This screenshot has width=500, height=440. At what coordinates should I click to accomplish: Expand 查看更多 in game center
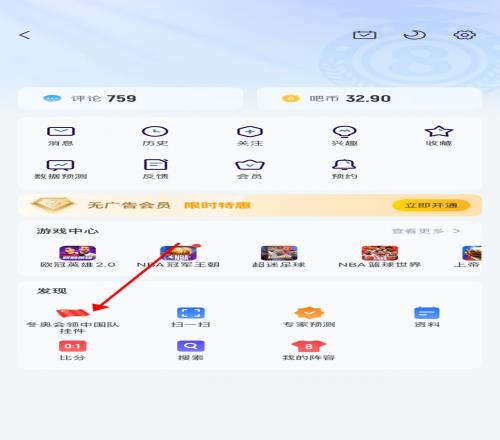(x=426, y=231)
